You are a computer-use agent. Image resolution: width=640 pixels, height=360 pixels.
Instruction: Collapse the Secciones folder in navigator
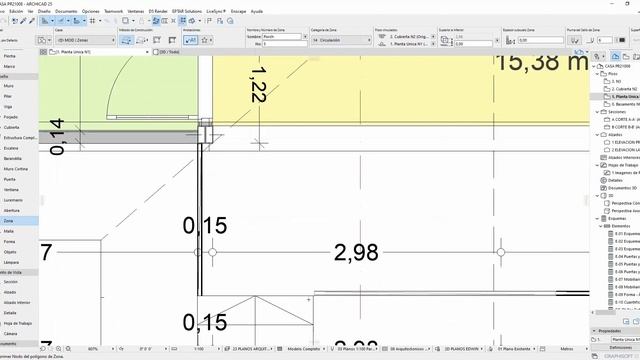pos(598,112)
